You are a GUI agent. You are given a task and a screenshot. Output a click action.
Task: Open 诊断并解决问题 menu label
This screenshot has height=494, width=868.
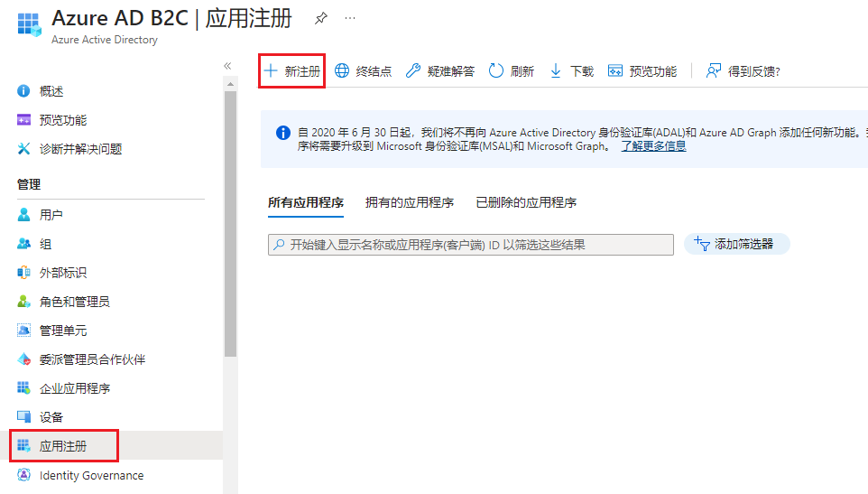[x=81, y=149]
